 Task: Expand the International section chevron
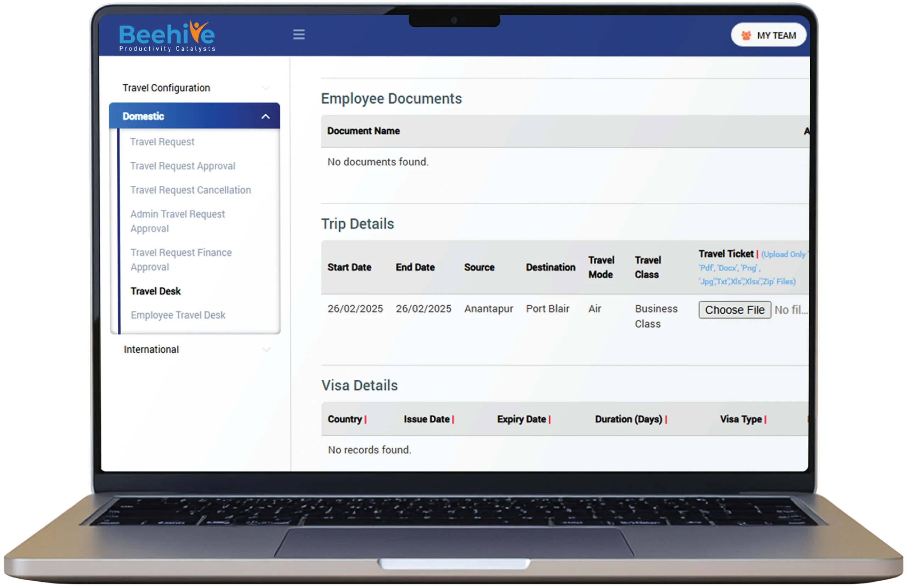pyautogui.click(x=266, y=350)
